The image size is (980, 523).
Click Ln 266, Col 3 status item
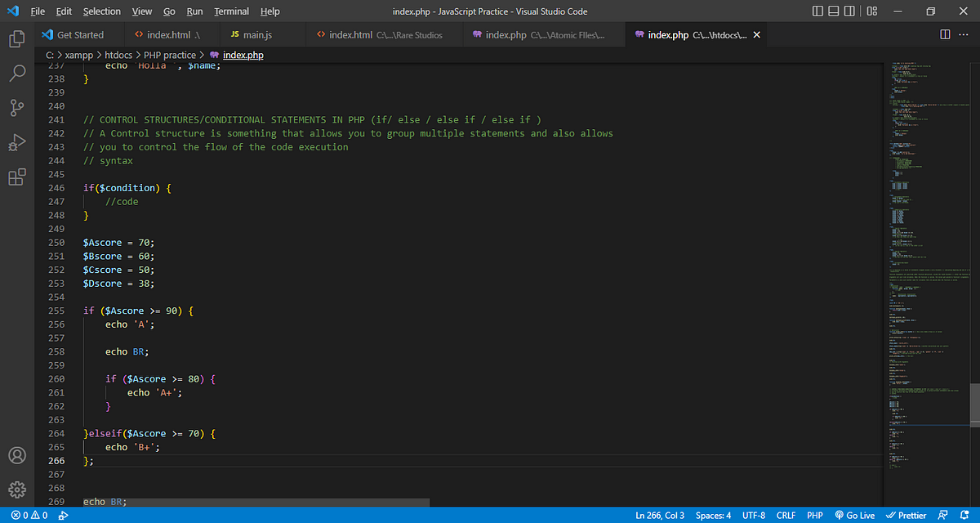tap(661, 516)
